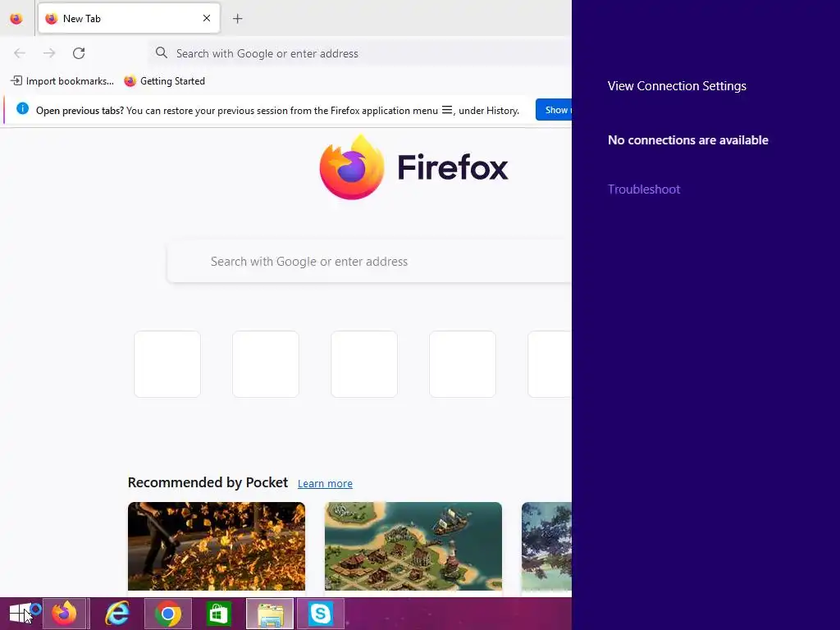Open the Pocket story with tree branches

click(x=546, y=546)
